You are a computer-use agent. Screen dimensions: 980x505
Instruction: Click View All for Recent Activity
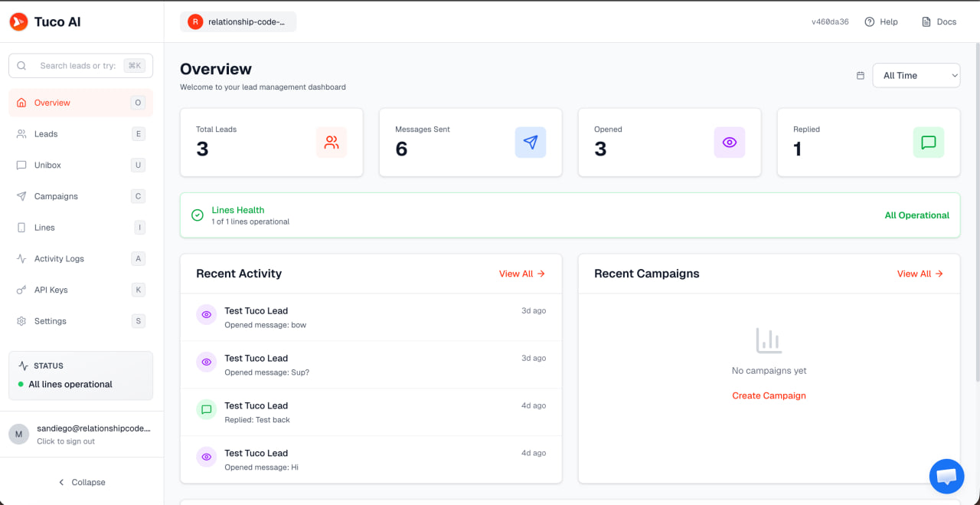click(x=522, y=274)
